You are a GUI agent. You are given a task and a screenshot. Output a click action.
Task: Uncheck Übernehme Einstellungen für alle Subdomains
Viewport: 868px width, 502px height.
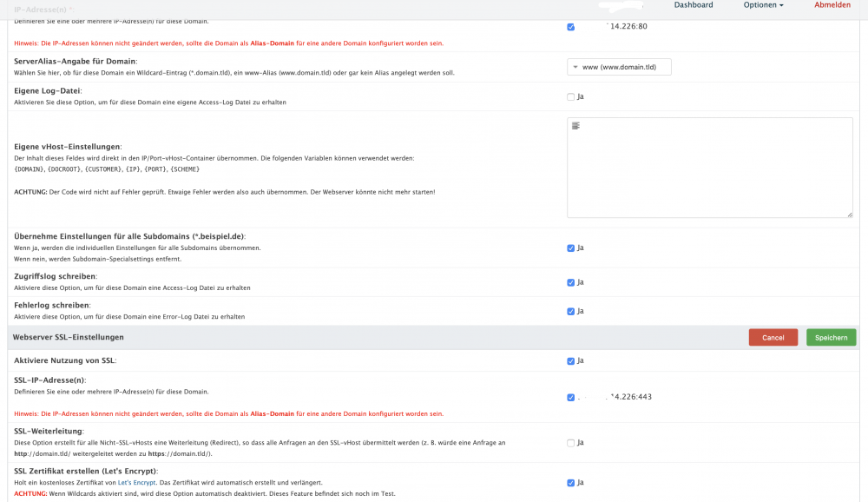click(570, 247)
